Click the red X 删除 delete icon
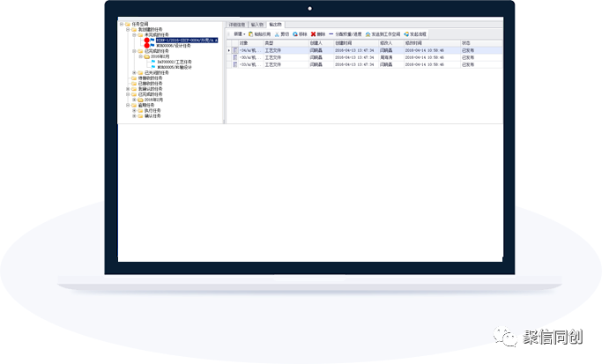602x364 pixels. coord(313,34)
